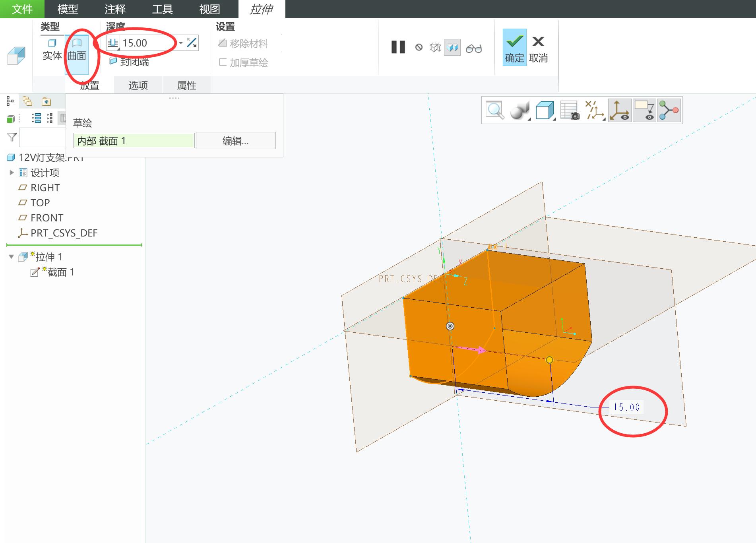
Task: Switch to the 注释 ribbon tab
Action: [x=115, y=9]
